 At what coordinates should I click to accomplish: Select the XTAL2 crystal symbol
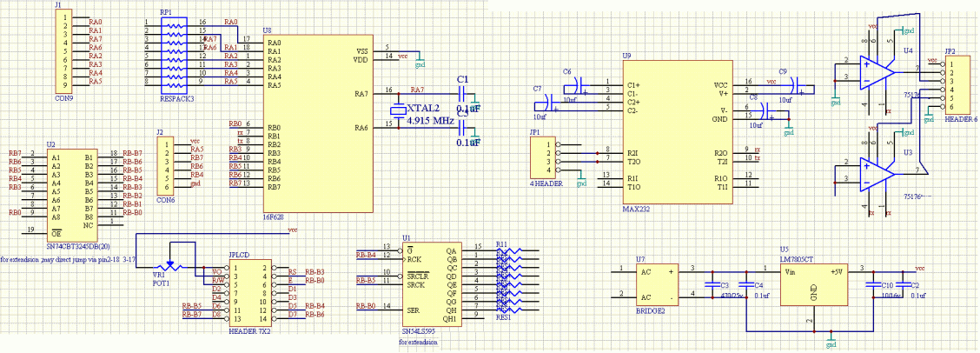pos(398,109)
